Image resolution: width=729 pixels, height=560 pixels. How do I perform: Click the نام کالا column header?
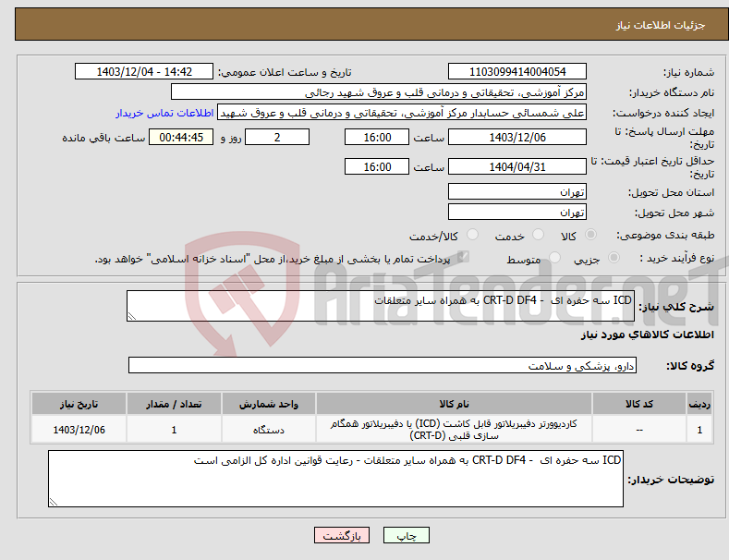tap(454, 404)
